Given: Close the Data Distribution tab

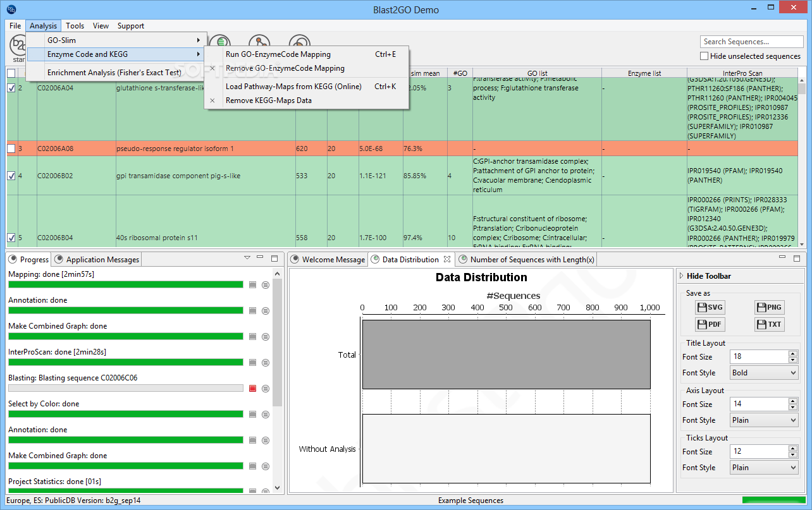Looking at the screenshot, I should (x=446, y=259).
